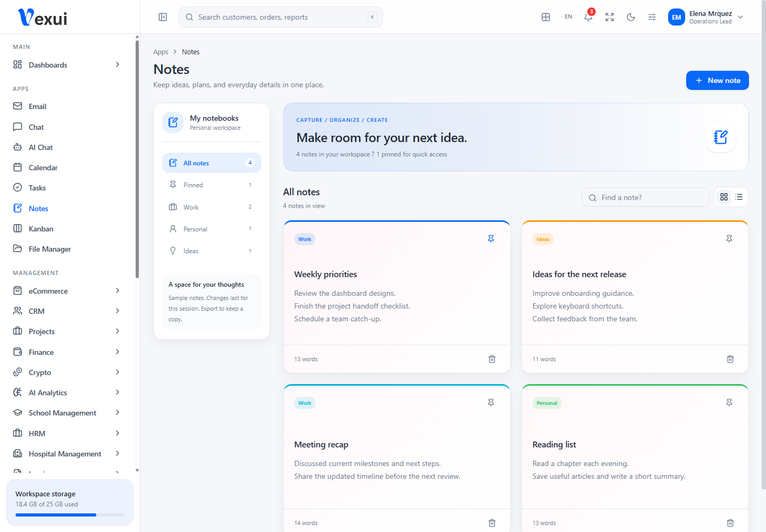The height and width of the screenshot is (532, 766).
Task: Open the notifications bell
Action: 588,17
